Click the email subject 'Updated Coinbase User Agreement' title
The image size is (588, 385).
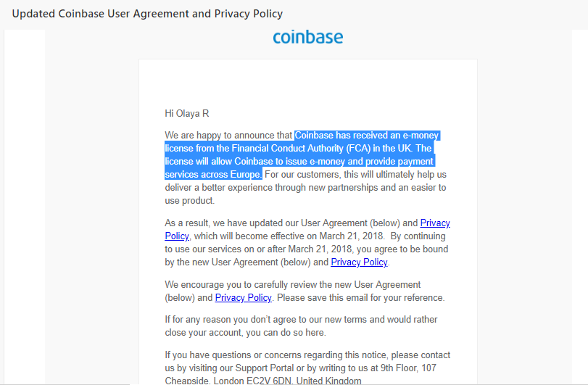147,14
